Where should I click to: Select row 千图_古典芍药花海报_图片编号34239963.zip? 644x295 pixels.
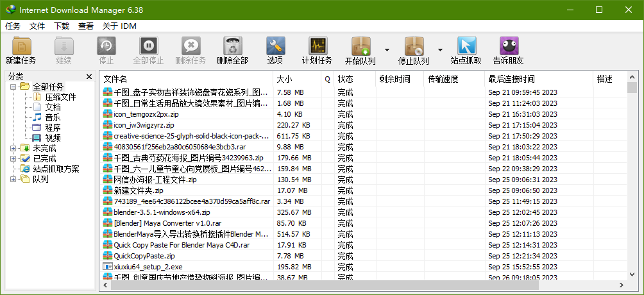pyautogui.click(x=364, y=158)
